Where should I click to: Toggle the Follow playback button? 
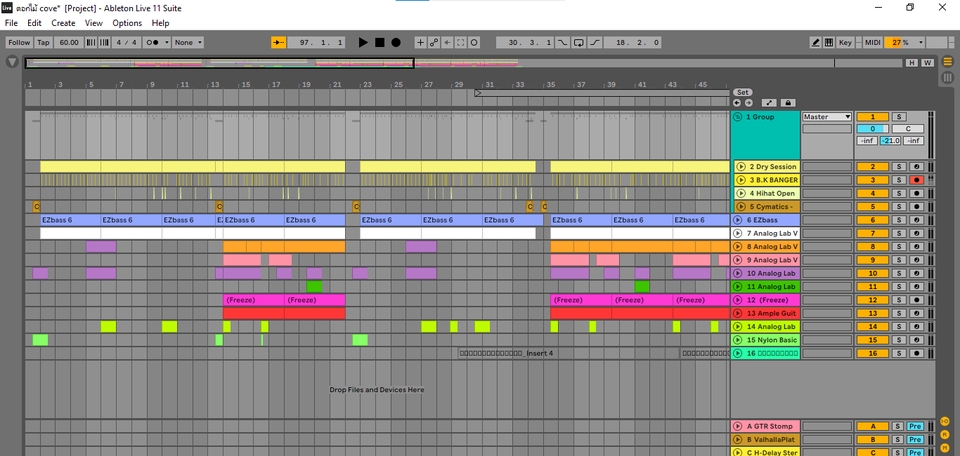(19, 42)
